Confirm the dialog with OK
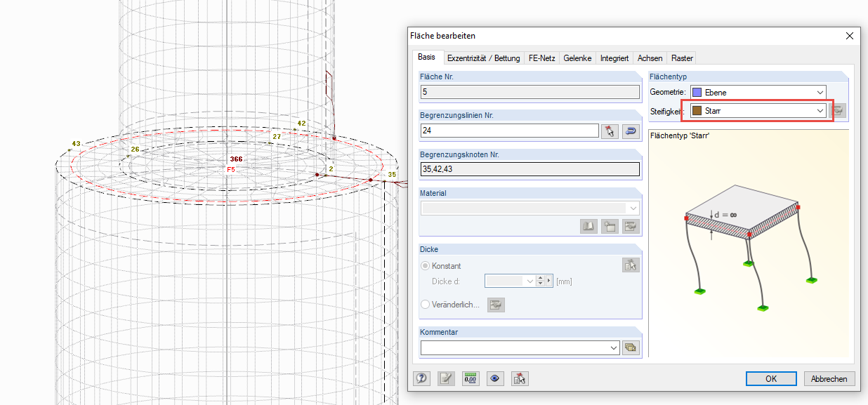This screenshot has width=868, height=405. point(771,378)
